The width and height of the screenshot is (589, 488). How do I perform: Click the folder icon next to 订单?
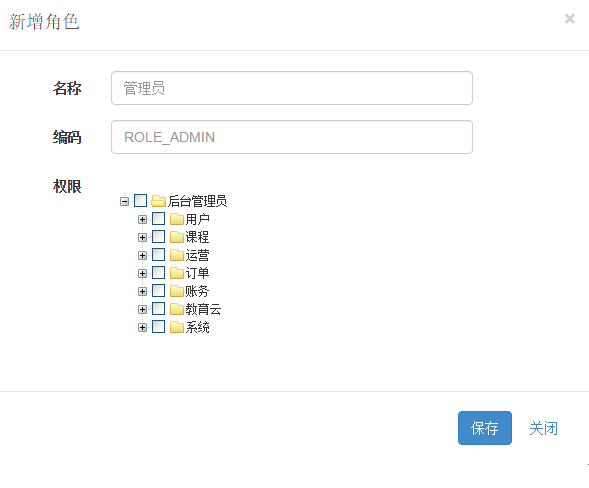pos(177,273)
